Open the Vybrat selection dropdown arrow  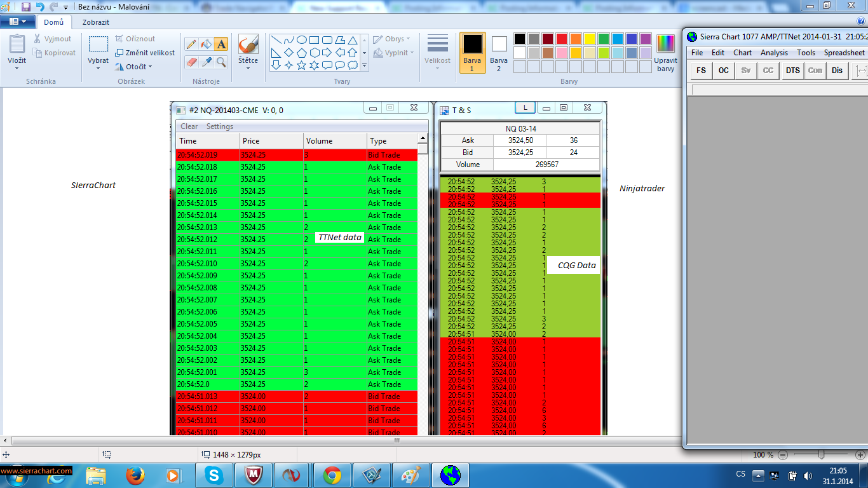tap(98, 68)
